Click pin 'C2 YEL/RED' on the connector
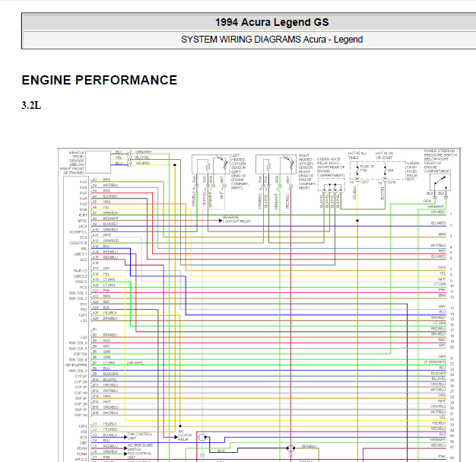Viewport: 476px width, 462px height. point(105,429)
